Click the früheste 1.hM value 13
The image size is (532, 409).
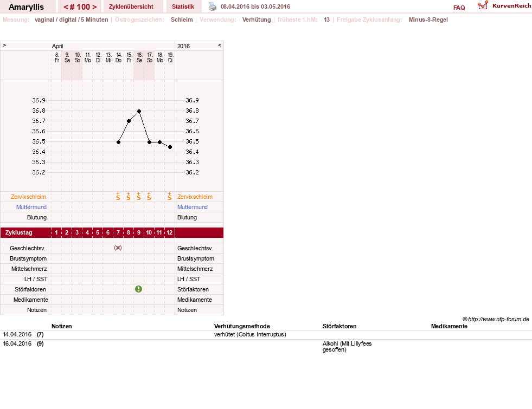pyautogui.click(x=326, y=20)
